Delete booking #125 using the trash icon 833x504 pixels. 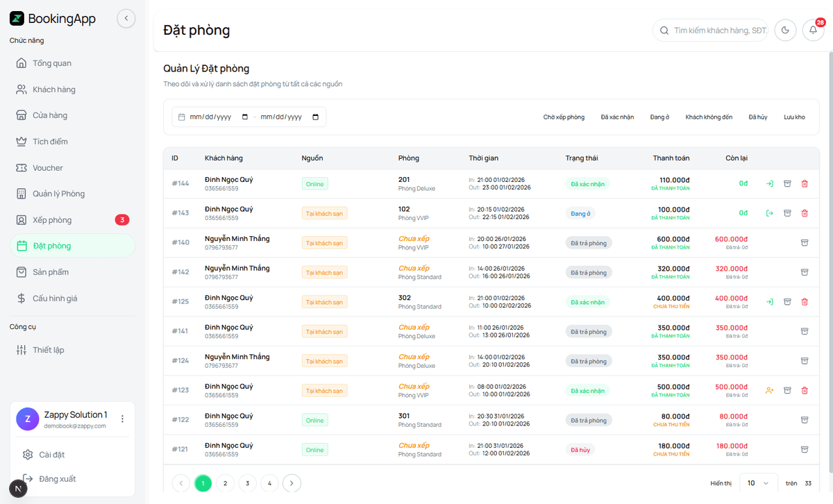tap(805, 301)
